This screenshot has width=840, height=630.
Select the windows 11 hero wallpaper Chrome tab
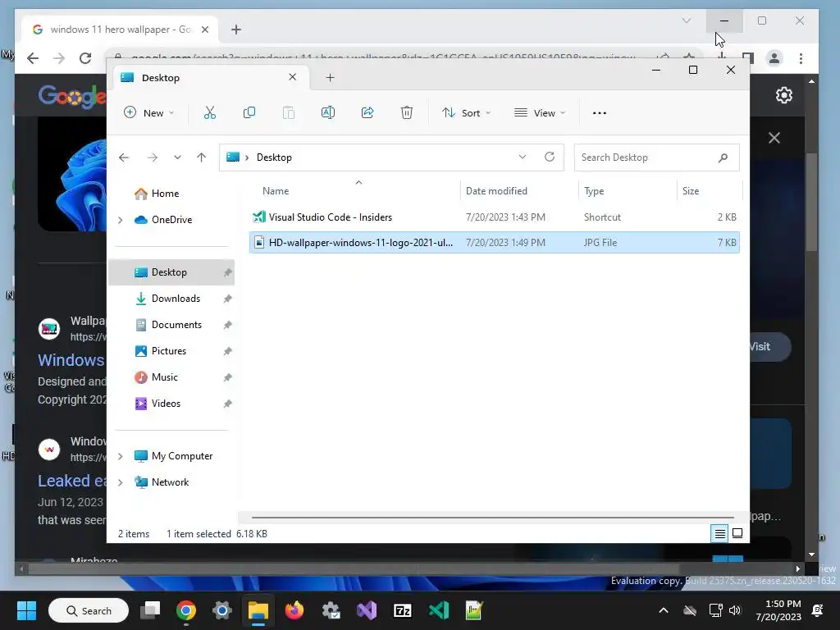pyautogui.click(x=120, y=30)
